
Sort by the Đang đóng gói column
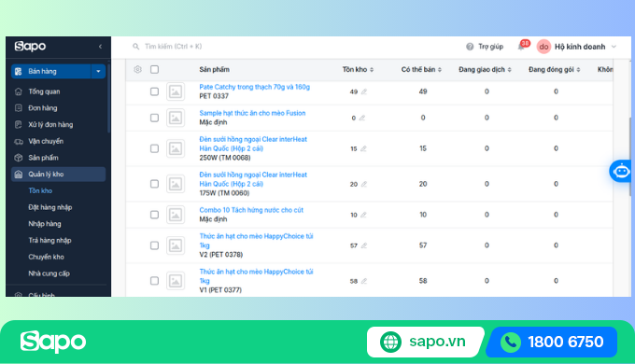point(555,70)
